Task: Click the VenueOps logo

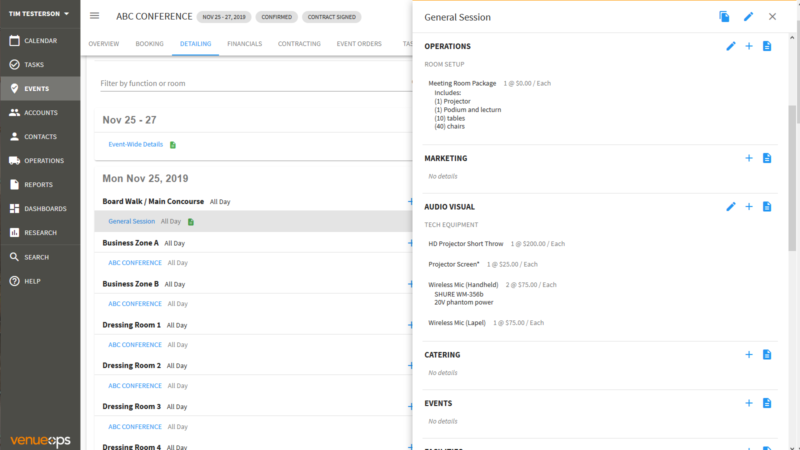Action: pyautogui.click(x=40, y=440)
